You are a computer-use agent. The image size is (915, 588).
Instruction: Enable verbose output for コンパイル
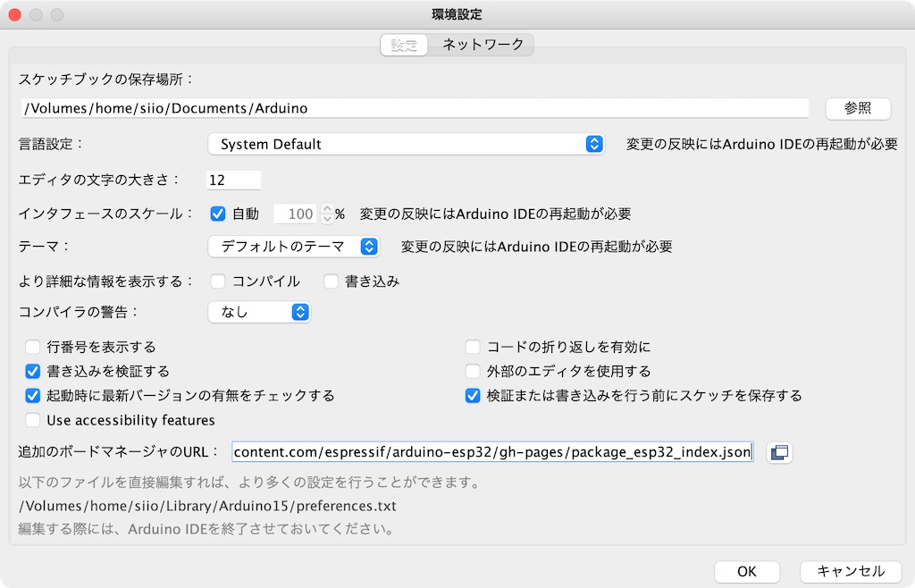click(217, 281)
